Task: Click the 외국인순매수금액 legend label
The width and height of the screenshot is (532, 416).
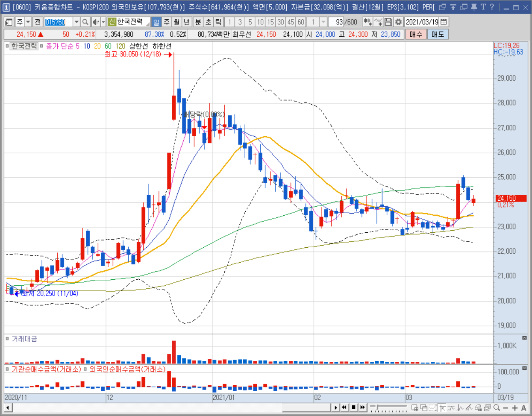Action: pyautogui.click(x=127, y=369)
